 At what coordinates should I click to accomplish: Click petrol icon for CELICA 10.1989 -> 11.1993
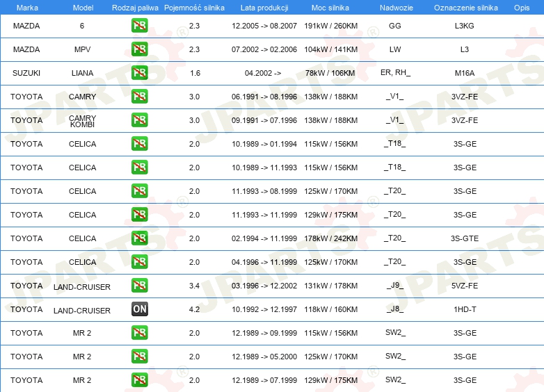pos(139,167)
